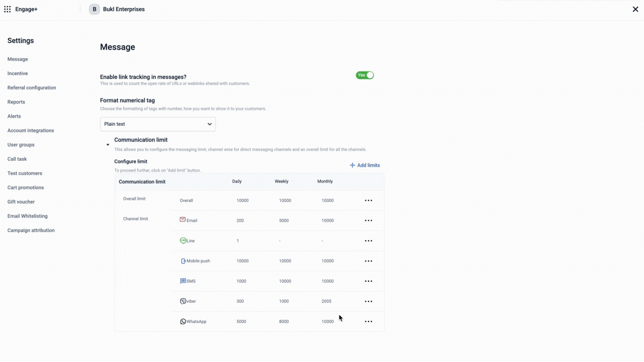Image resolution: width=644 pixels, height=362 pixels.
Task: Open the Bukl Enterprises organization selector
Action: point(117,9)
